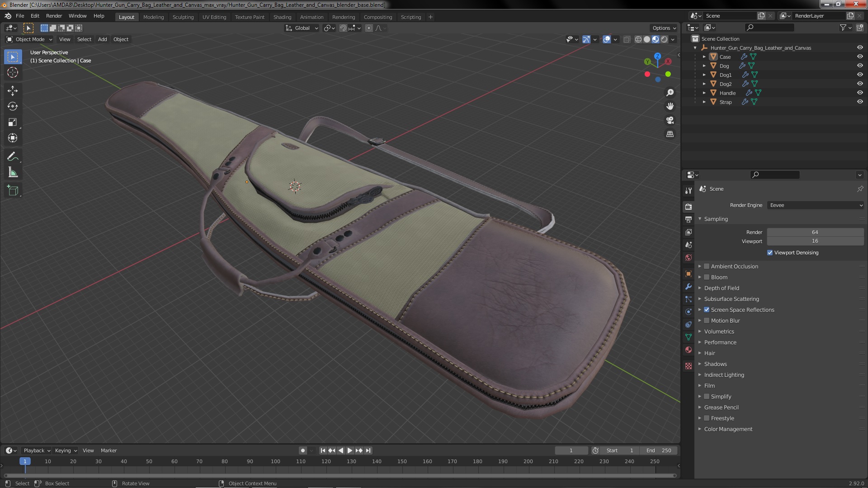Image resolution: width=868 pixels, height=488 pixels.
Task: Switch to the UV Editing workspace tab
Action: tap(214, 17)
